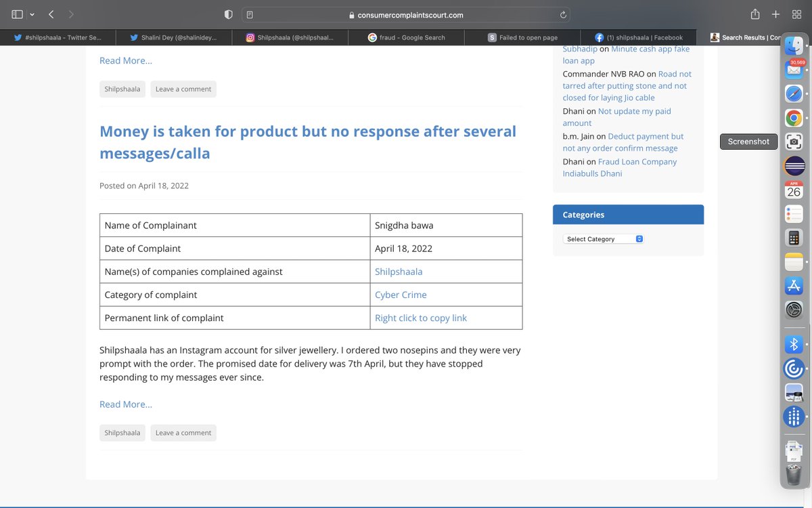Click the 'Name of Complainant' table cell

tap(235, 226)
